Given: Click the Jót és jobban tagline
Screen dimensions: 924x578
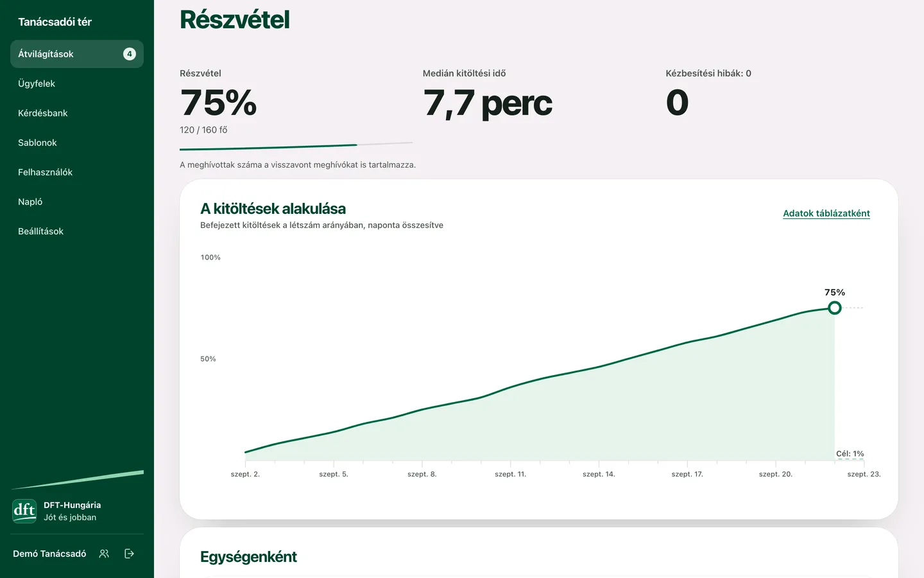Looking at the screenshot, I should [x=70, y=517].
